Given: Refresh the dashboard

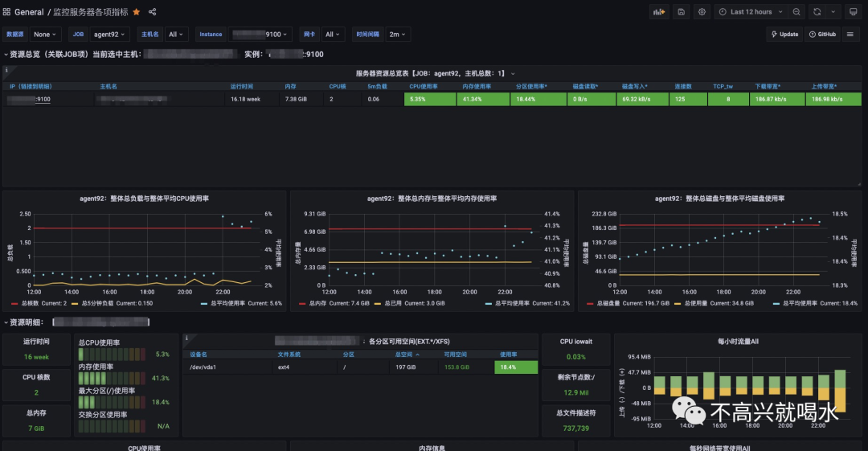Looking at the screenshot, I should coord(817,11).
